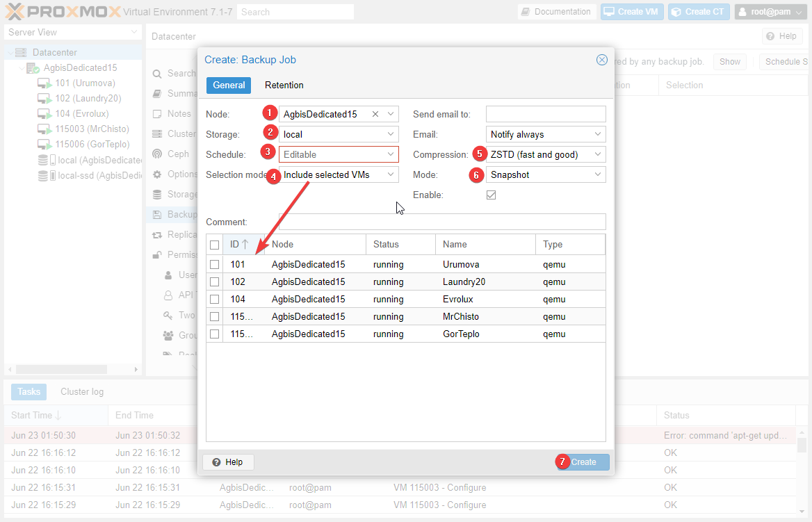
Task: Click the Users icon in side menu
Action: pos(168,275)
